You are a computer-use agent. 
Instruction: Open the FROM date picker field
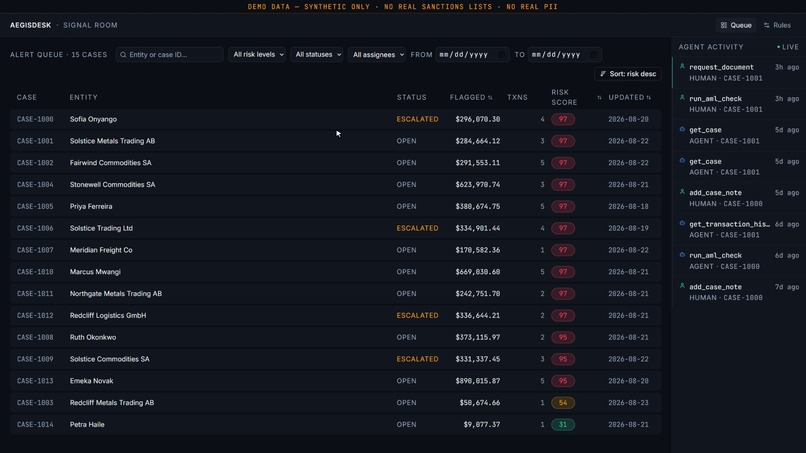tap(472, 55)
